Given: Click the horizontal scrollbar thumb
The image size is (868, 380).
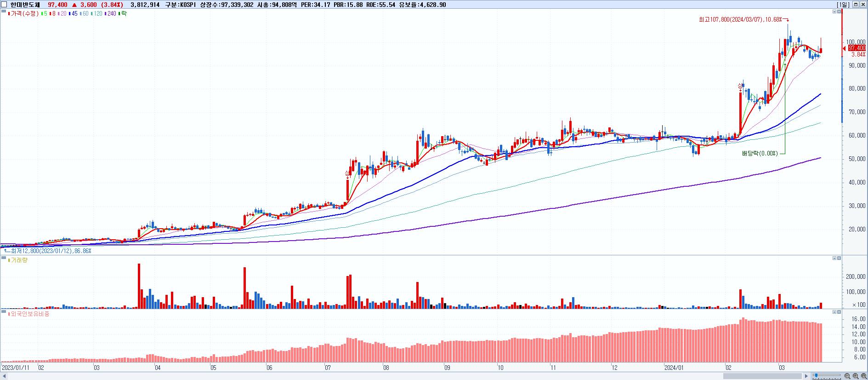Looking at the screenshot, I should pos(763,376).
